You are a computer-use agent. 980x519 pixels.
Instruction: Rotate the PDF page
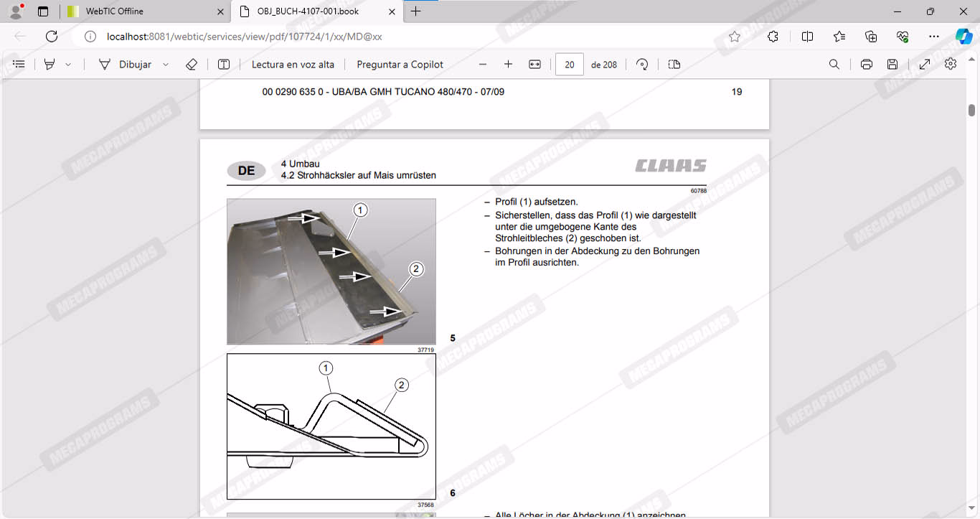coord(642,65)
